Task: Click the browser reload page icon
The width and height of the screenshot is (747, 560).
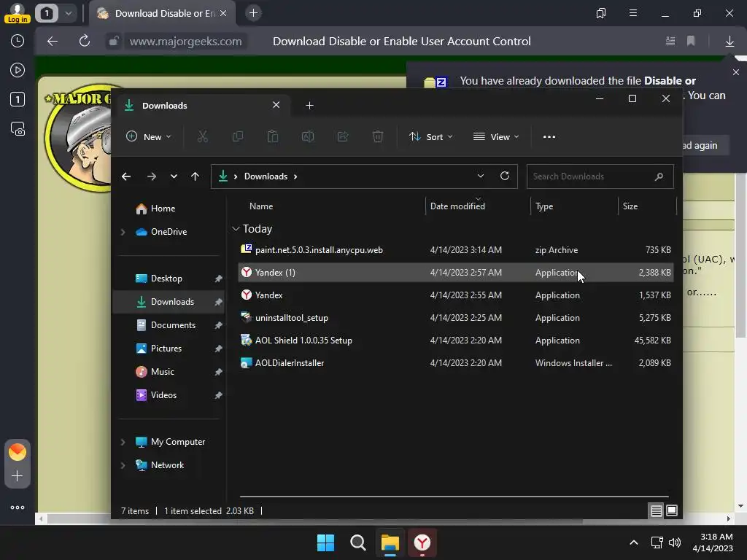Action: coord(85,41)
